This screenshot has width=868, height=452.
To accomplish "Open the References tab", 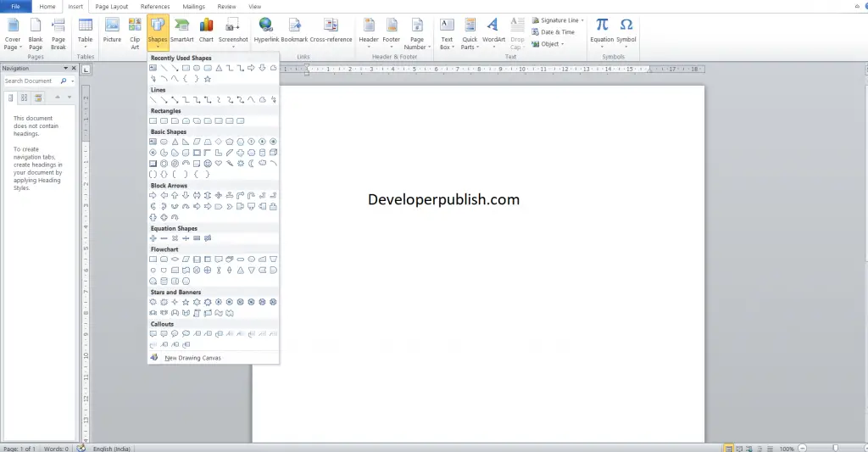I will 155,7.
